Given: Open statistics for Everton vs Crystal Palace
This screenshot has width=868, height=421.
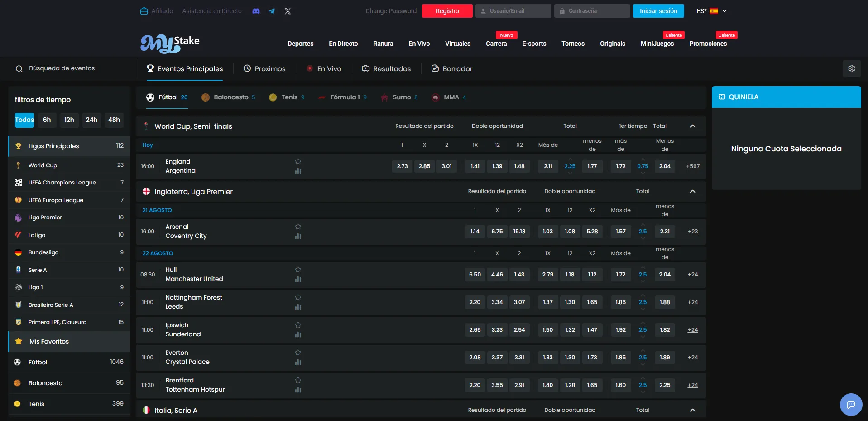Looking at the screenshot, I should 298,362.
